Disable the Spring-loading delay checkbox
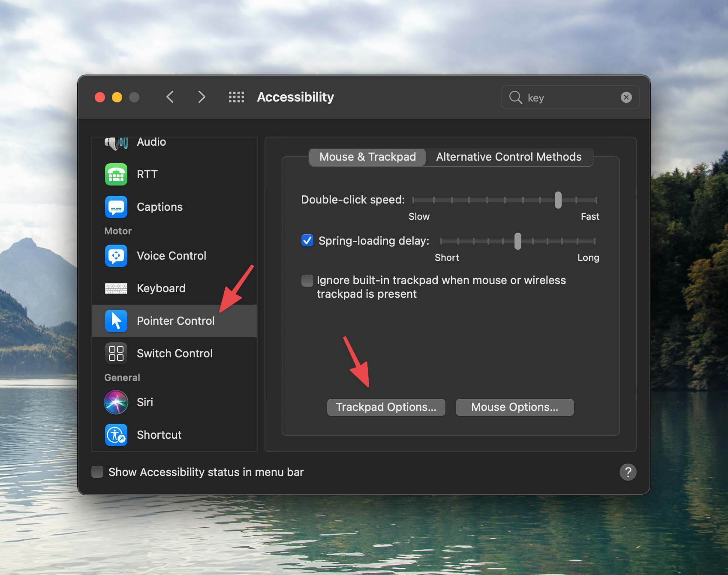The height and width of the screenshot is (575, 728). (307, 240)
